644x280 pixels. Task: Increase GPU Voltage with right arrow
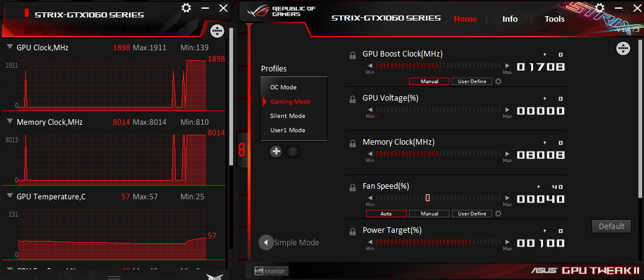(508, 110)
